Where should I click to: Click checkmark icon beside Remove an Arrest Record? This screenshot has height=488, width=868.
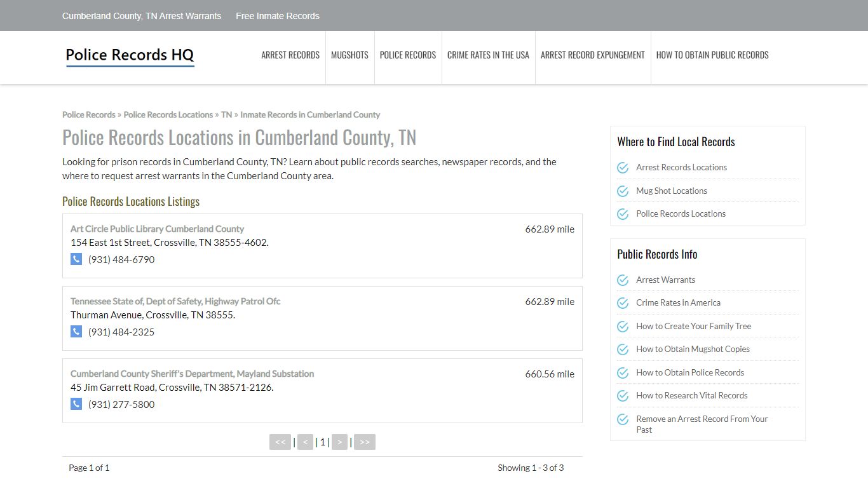(623, 419)
